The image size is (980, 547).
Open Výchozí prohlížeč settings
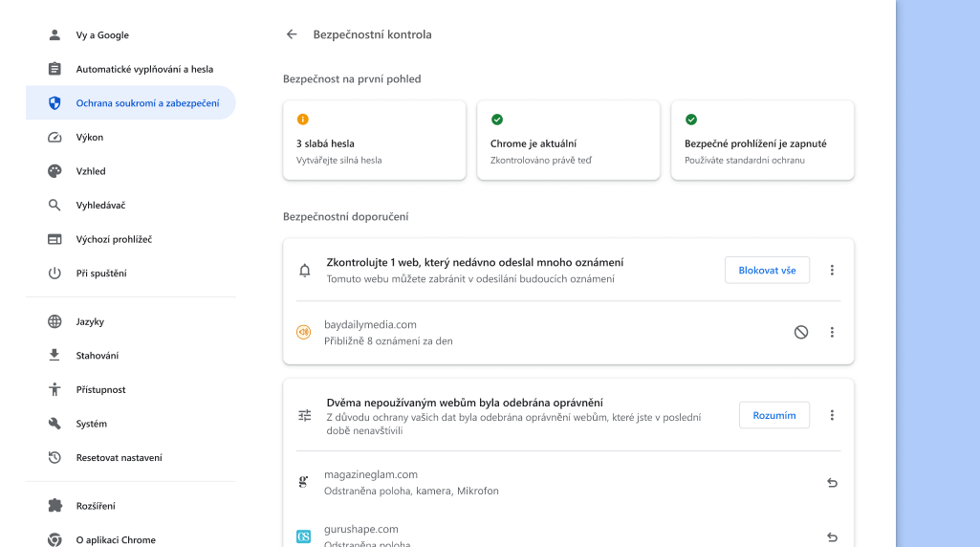131,239
